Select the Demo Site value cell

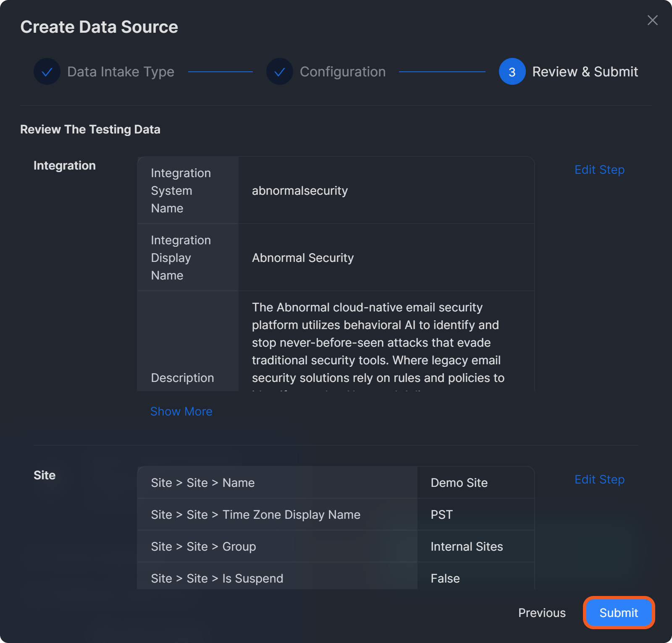coord(459,483)
